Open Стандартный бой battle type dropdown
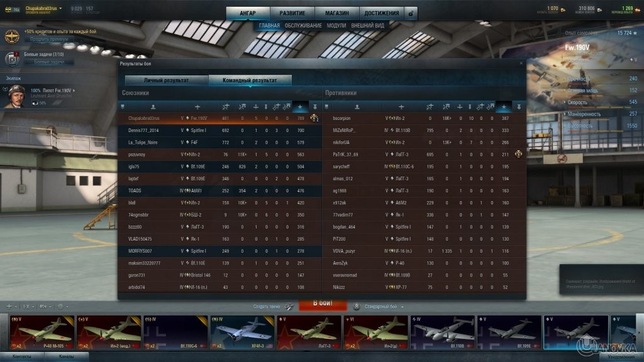 point(384,307)
